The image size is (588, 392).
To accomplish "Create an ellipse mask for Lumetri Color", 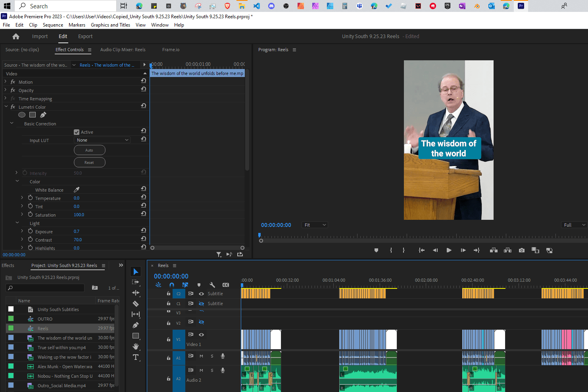I will pyautogui.click(x=22, y=115).
